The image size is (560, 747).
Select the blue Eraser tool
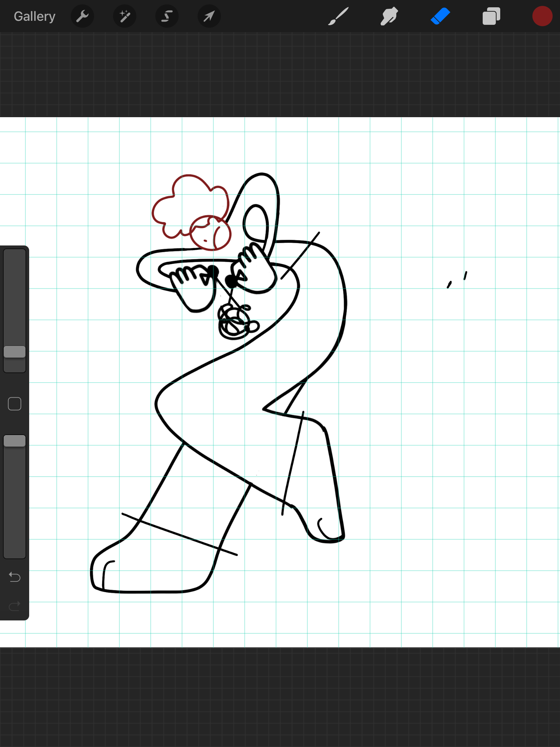pyautogui.click(x=440, y=16)
